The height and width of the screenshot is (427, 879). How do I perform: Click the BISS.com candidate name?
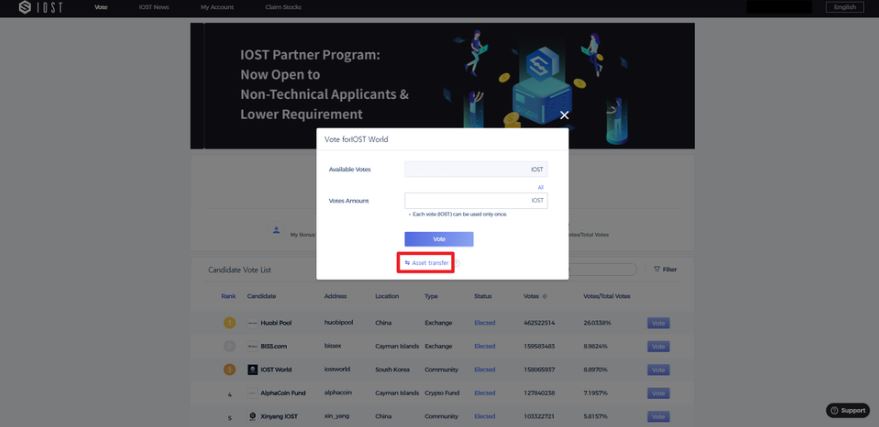point(274,347)
